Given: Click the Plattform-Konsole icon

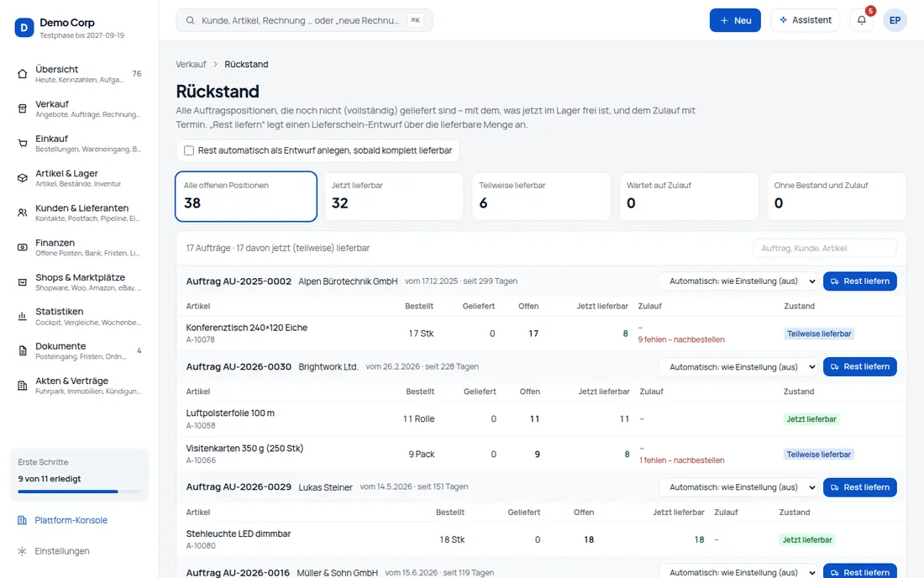Looking at the screenshot, I should 23,520.
